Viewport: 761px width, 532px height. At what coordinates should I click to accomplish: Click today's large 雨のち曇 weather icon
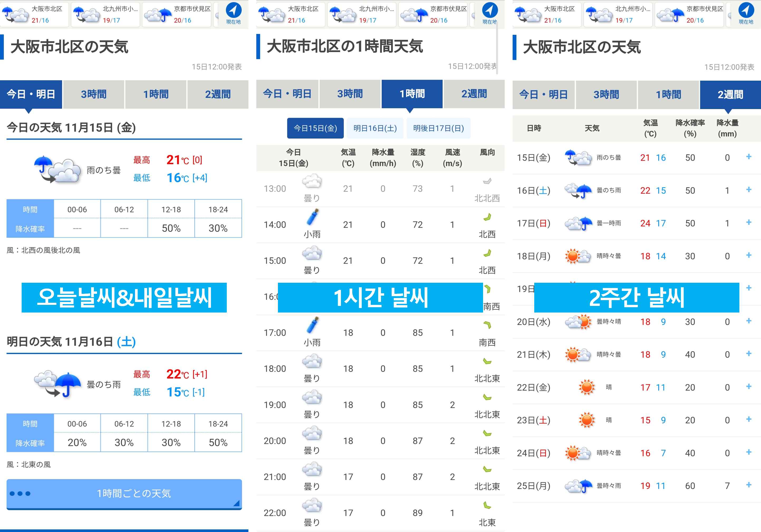click(57, 170)
